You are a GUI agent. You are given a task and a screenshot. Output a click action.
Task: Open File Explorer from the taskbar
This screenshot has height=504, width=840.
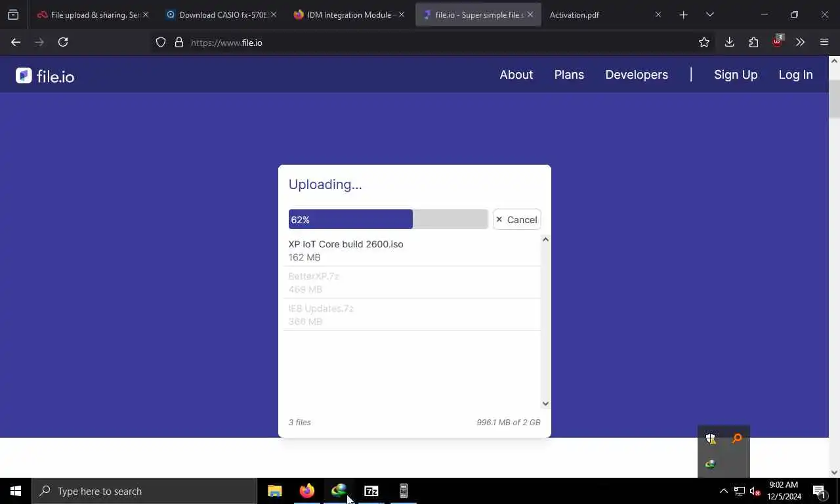pos(274,491)
